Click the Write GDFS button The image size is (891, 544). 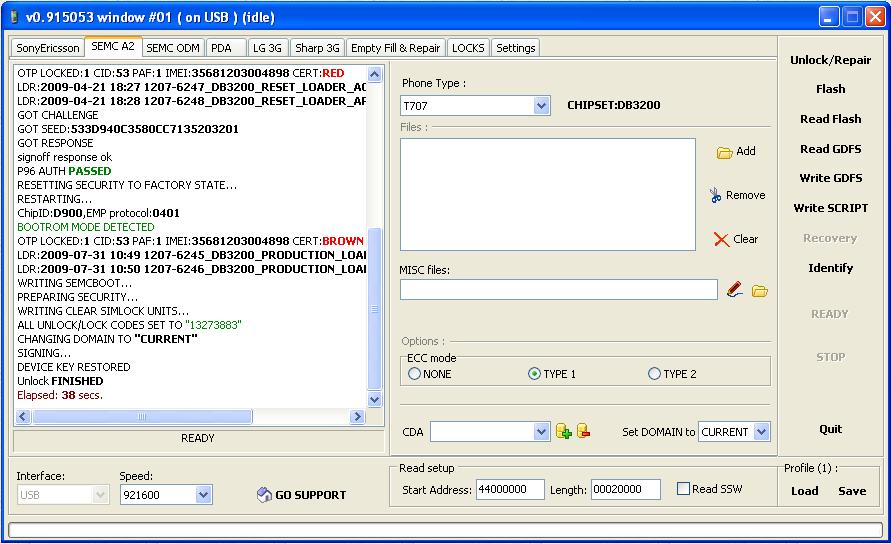point(830,178)
